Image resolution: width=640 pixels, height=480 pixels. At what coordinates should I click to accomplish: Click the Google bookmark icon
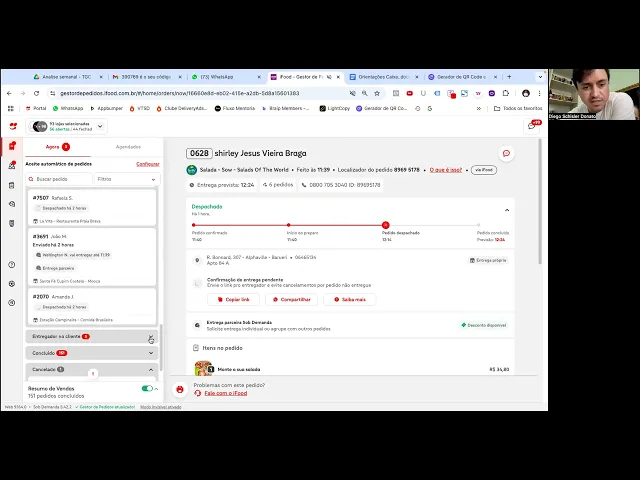pos(430,109)
